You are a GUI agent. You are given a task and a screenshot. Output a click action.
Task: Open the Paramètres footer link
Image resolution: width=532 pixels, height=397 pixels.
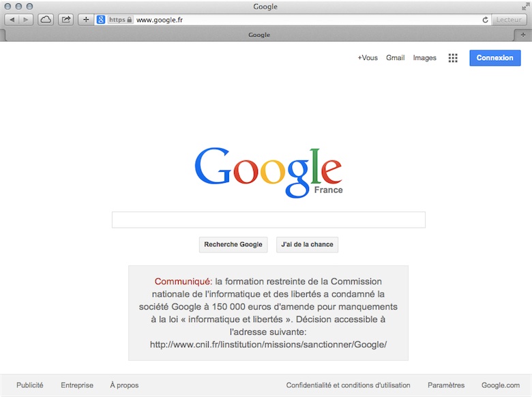pyautogui.click(x=446, y=385)
